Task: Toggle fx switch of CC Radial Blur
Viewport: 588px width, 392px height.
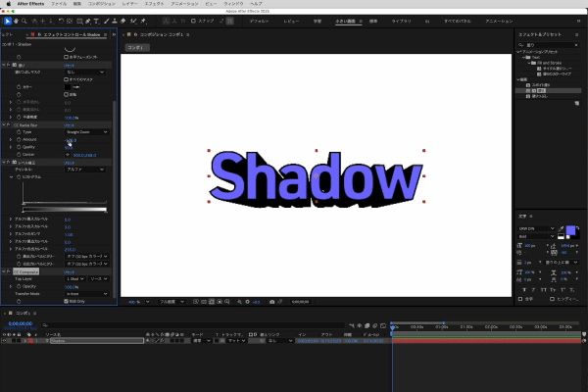Action: [8, 124]
